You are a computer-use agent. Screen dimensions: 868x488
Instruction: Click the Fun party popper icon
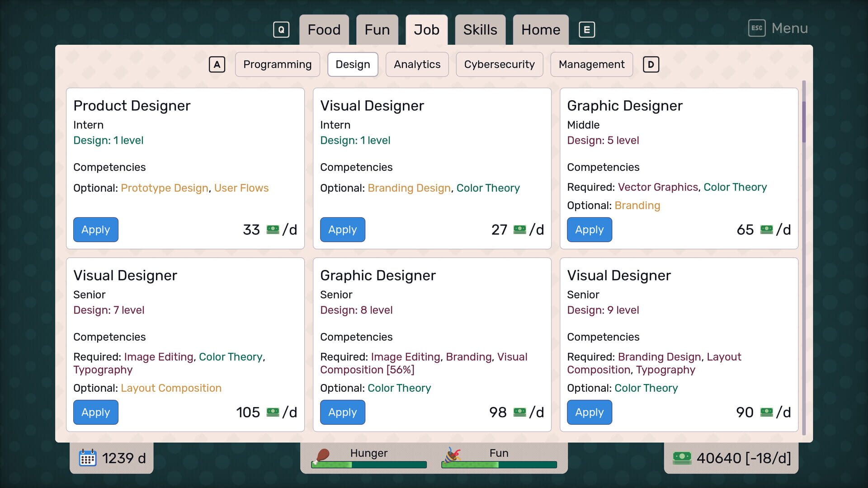coord(452,455)
